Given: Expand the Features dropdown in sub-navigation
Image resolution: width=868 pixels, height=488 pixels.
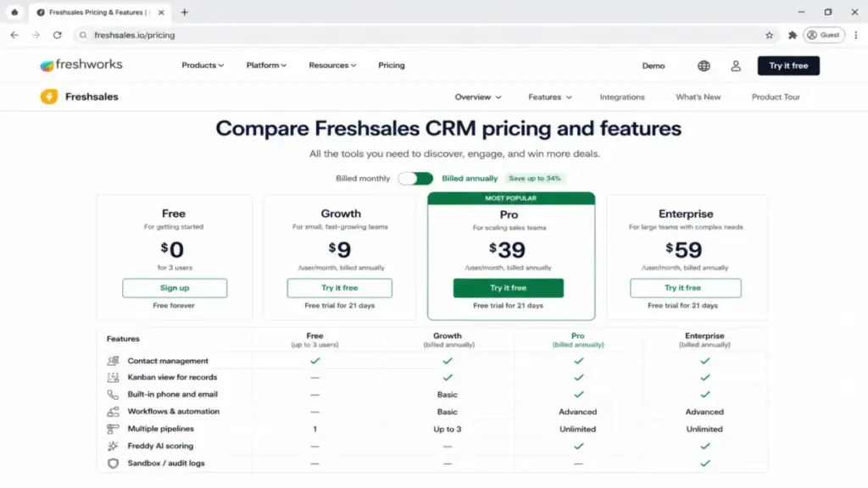Looking at the screenshot, I should point(549,97).
